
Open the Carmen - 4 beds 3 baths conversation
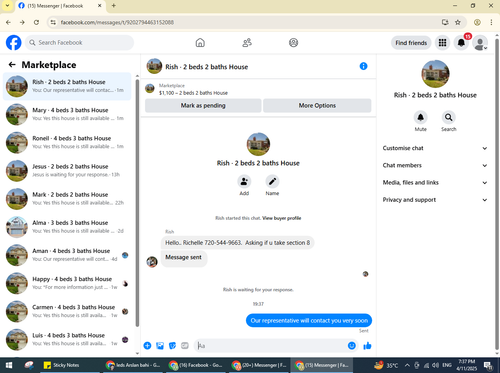coord(67,311)
